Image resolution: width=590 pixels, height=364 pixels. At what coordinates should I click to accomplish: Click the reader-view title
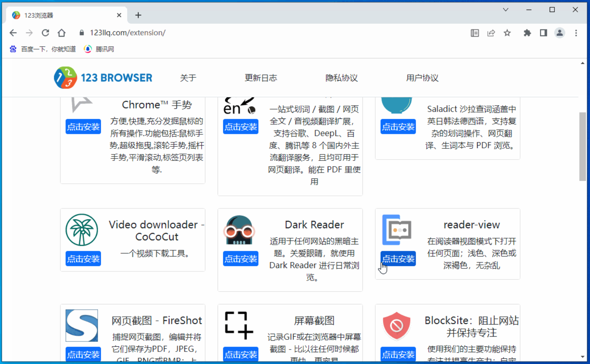(472, 225)
